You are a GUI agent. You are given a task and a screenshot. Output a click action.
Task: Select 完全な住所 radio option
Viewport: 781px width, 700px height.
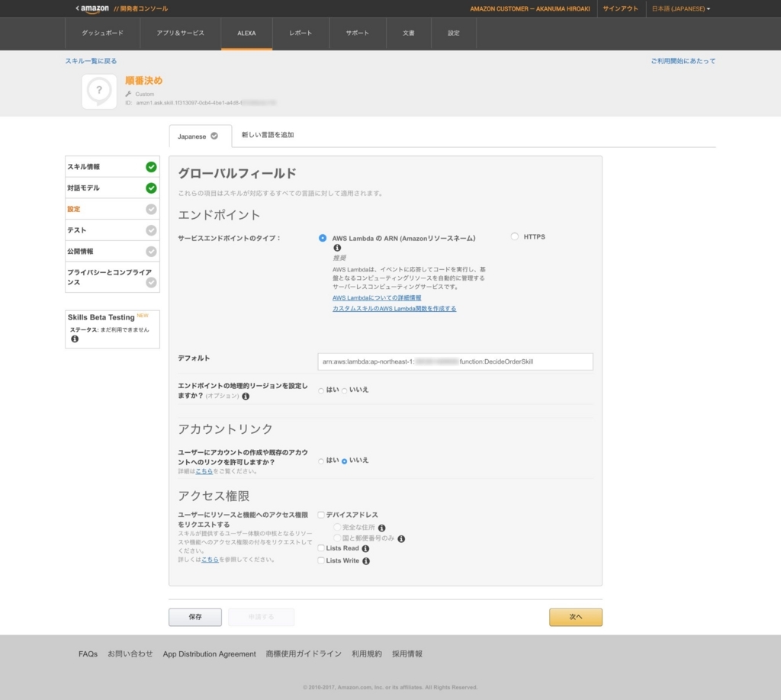tap(337, 527)
